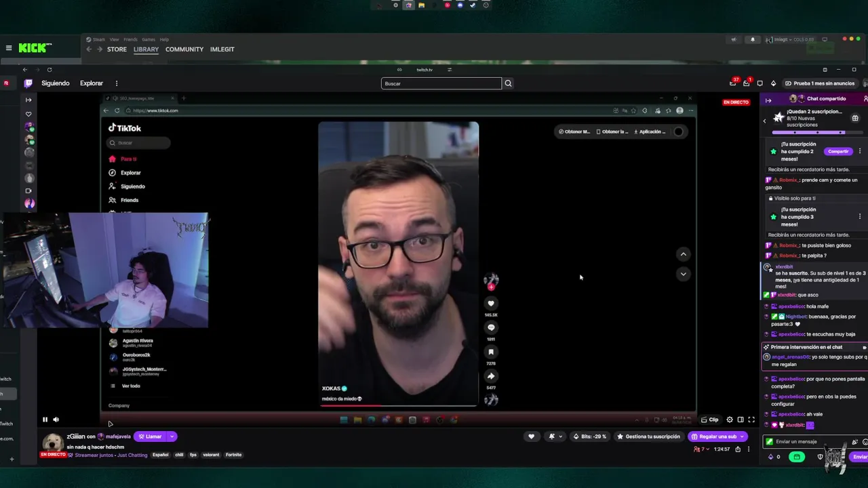Open Twitch notifications with 37 badge
The height and width of the screenshot is (488, 868).
[733, 83]
